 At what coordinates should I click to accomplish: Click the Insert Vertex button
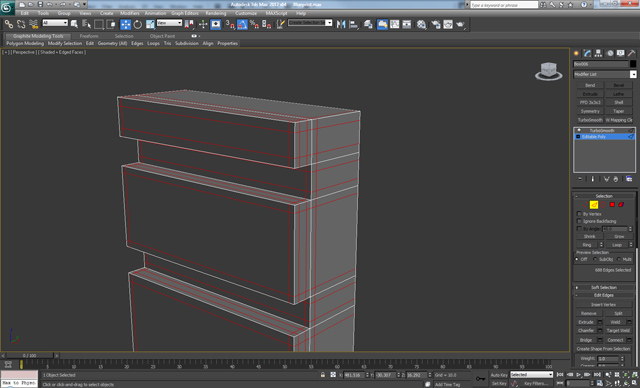pos(603,304)
